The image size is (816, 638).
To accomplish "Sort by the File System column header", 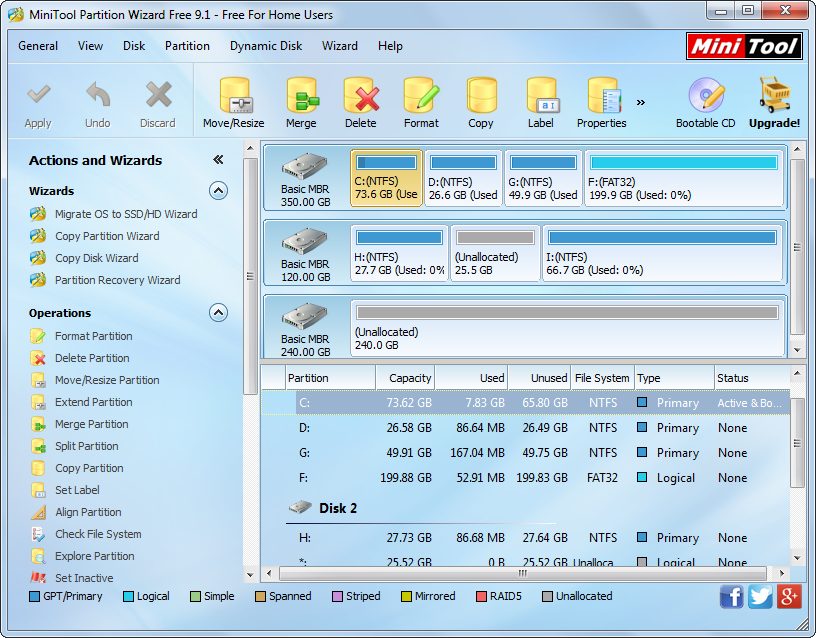I will [602, 378].
